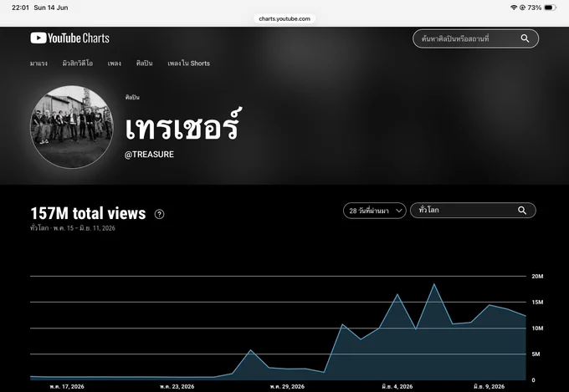Screen dimensions: 569x392
Task: Open the TREASURE artist profile photo
Action: [72, 127]
